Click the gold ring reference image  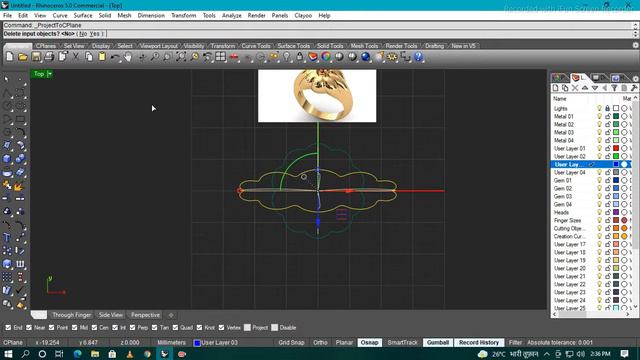(317, 96)
